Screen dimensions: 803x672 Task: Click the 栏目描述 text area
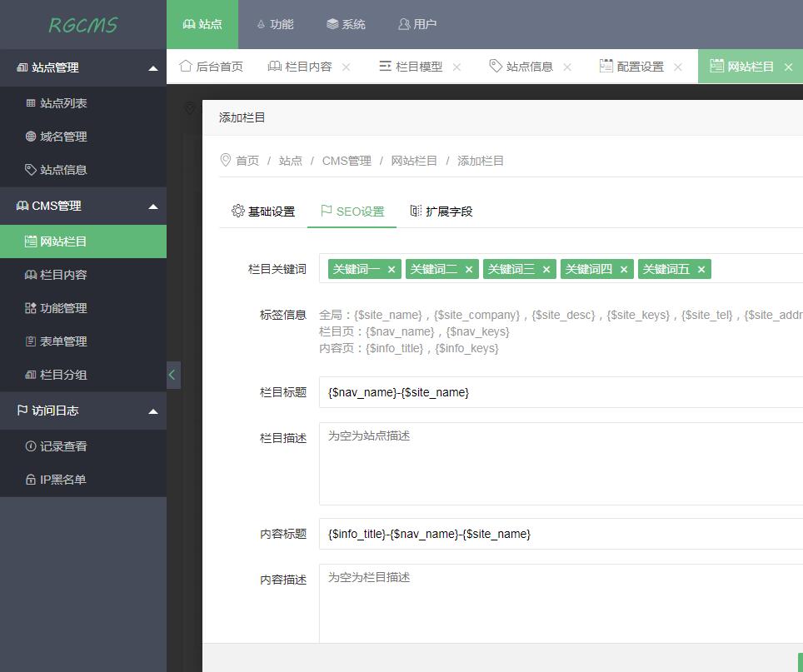pos(561,464)
